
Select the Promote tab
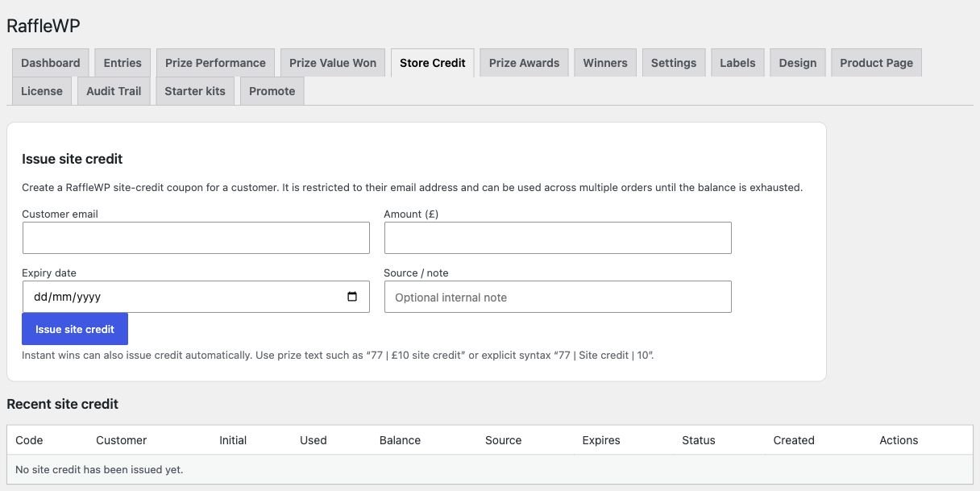pyautogui.click(x=272, y=91)
